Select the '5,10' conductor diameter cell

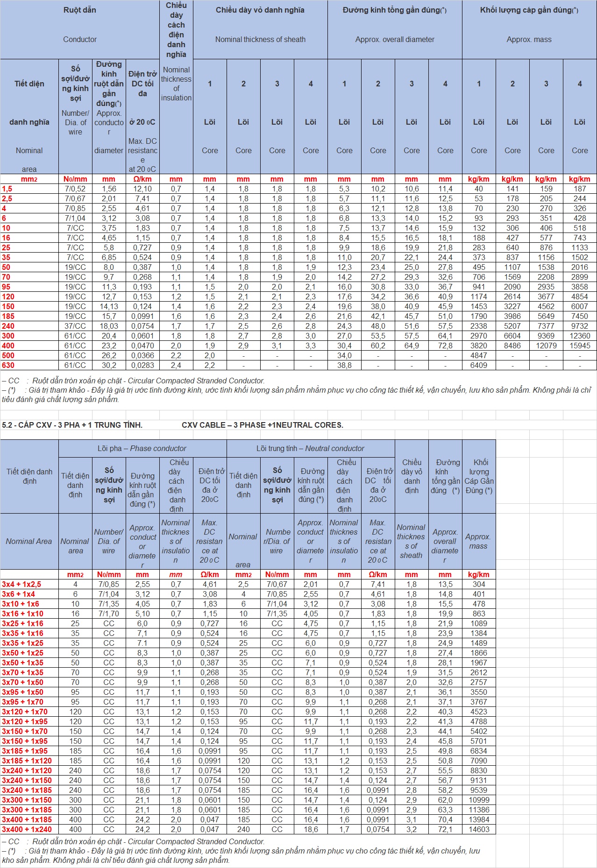pos(142,614)
